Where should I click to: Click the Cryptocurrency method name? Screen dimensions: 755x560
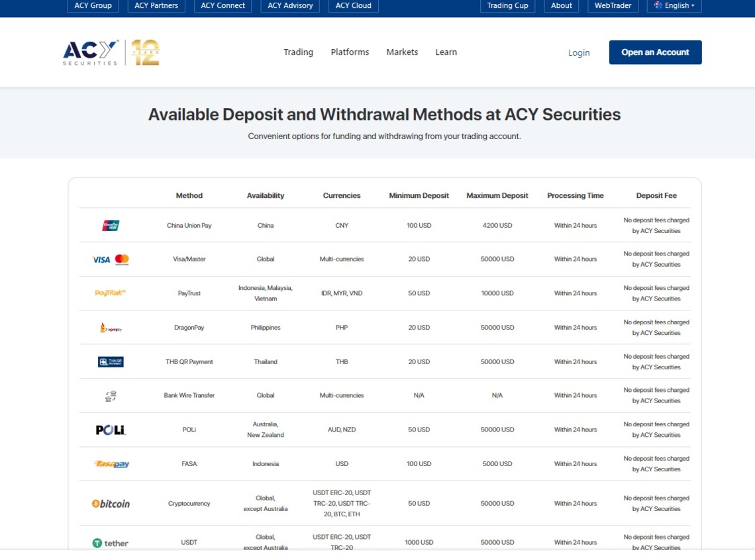tap(189, 503)
